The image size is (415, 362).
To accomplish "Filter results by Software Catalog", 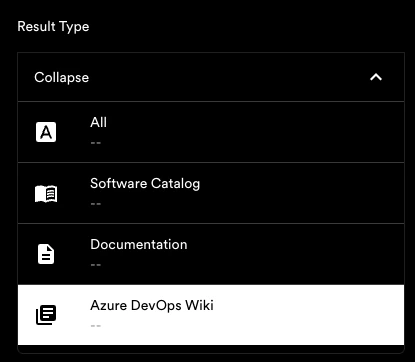I will click(x=211, y=193).
